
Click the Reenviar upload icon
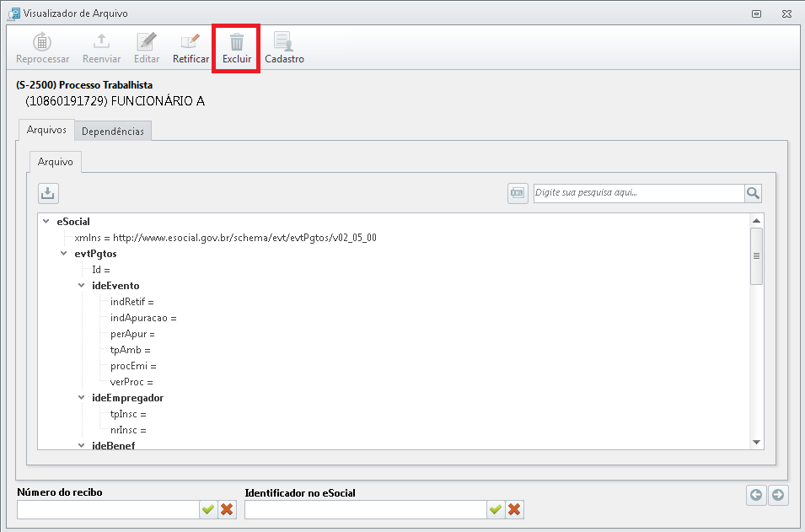coord(101,41)
